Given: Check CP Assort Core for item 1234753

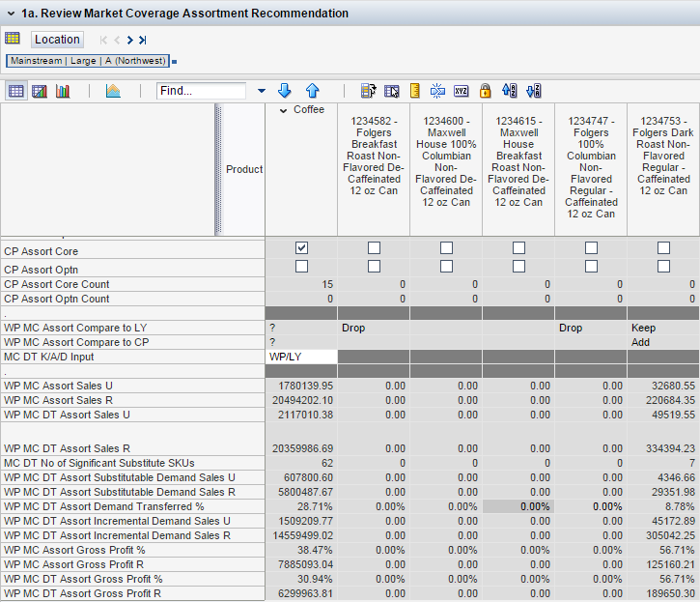Looking at the screenshot, I should (x=663, y=248).
